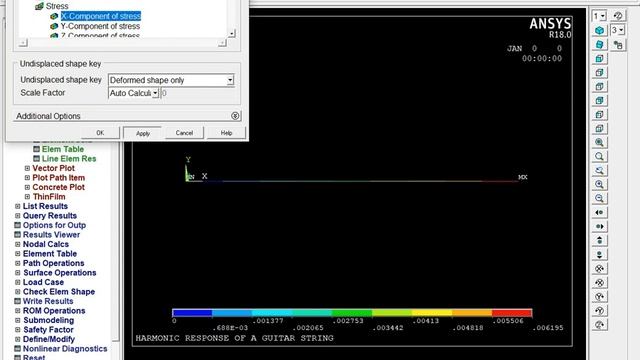Viewport: 640px width, 360px height.
Task: Pan the model left with arrow icon
Action: tap(599, 212)
